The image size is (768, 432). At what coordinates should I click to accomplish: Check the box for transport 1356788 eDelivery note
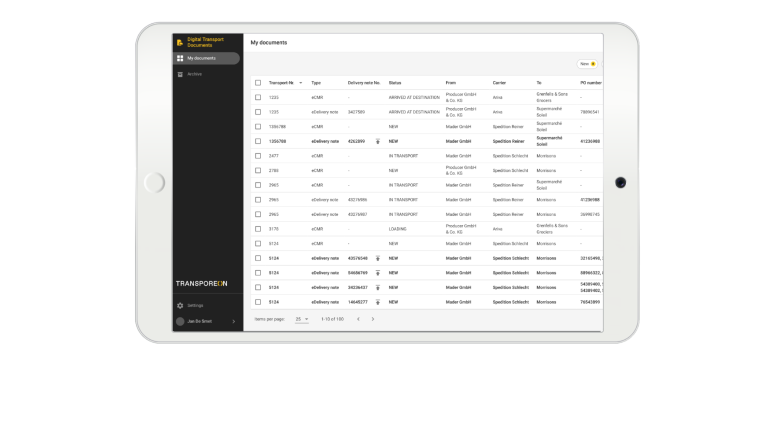click(x=257, y=141)
